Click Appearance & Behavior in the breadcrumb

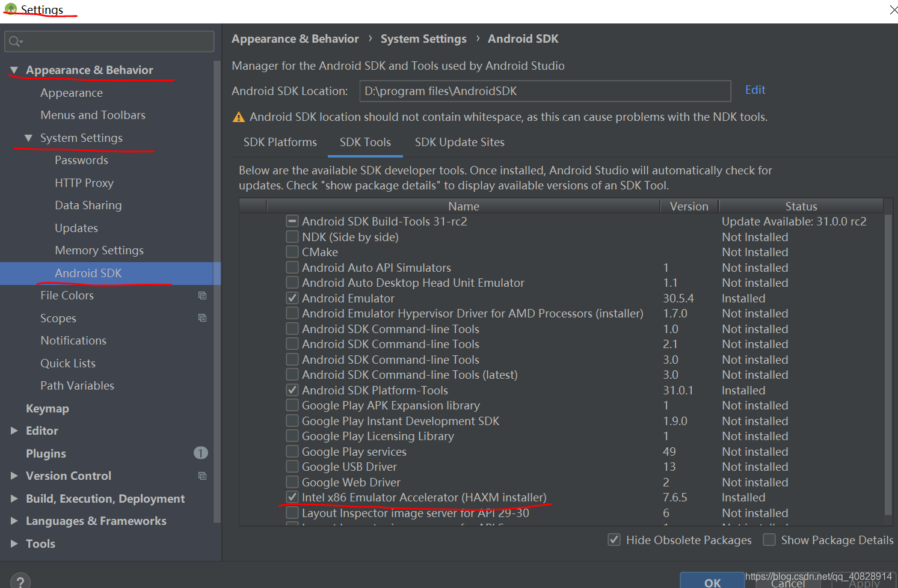(295, 39)
